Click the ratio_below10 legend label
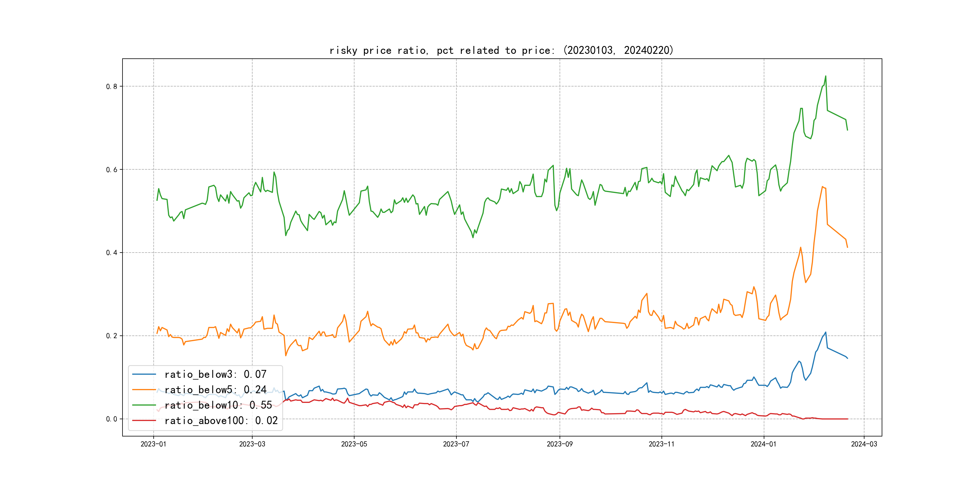This screenshot has height=490, width=980. [x=218, y=405]
